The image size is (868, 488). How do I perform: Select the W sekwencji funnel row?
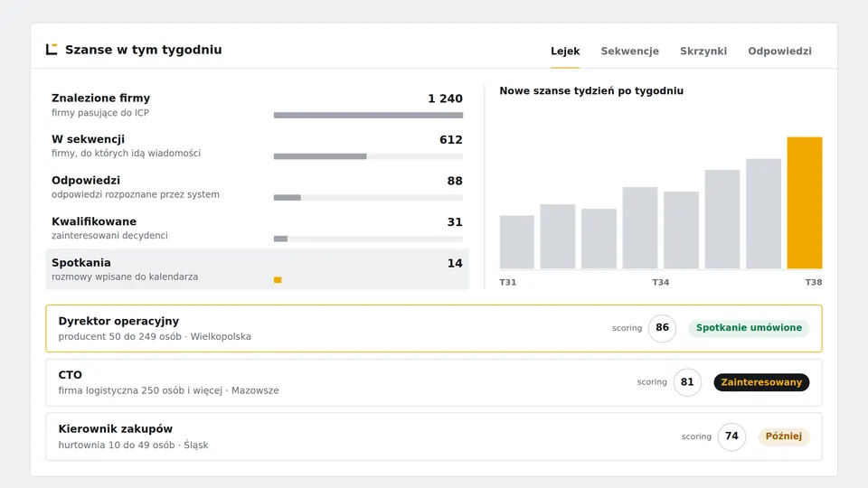pyautogui.click(x=258, y=145)
